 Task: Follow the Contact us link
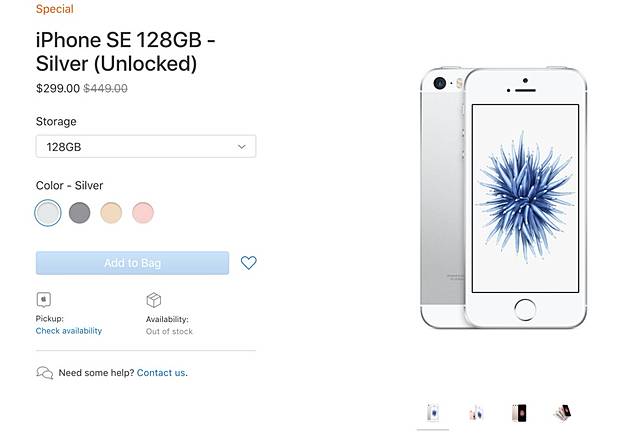pyautogui.click(x=161, y=373)
